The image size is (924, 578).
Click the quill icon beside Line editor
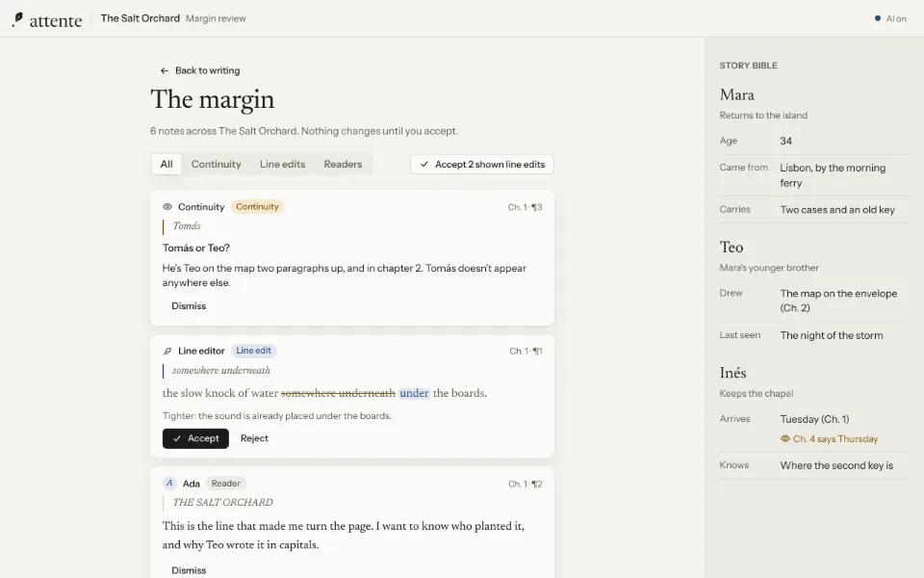click(x=167, y=351)
